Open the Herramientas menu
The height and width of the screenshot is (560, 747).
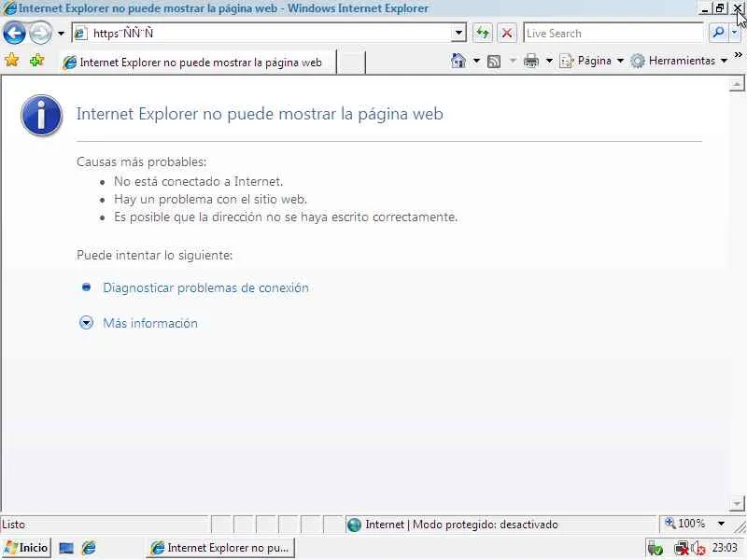click(679, 61)
